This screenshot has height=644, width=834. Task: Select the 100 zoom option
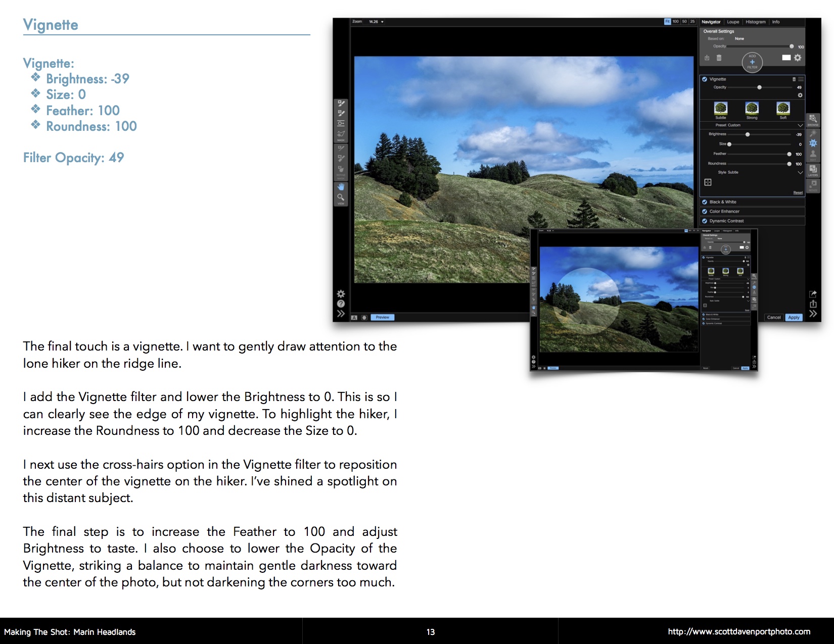pyautogui.click(x=676, y=22)
